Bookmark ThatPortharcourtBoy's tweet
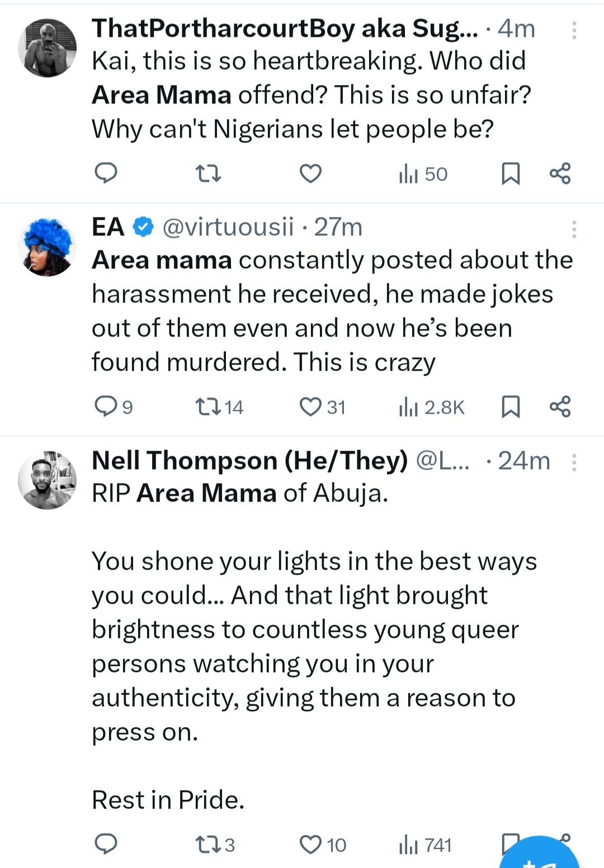This screenshot has height=868, width=604. pyautogui.click(x=510, y=173)
